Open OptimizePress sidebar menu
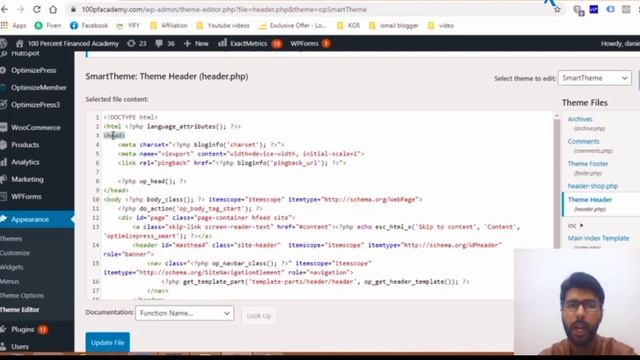640x360 pixels. 33,70
